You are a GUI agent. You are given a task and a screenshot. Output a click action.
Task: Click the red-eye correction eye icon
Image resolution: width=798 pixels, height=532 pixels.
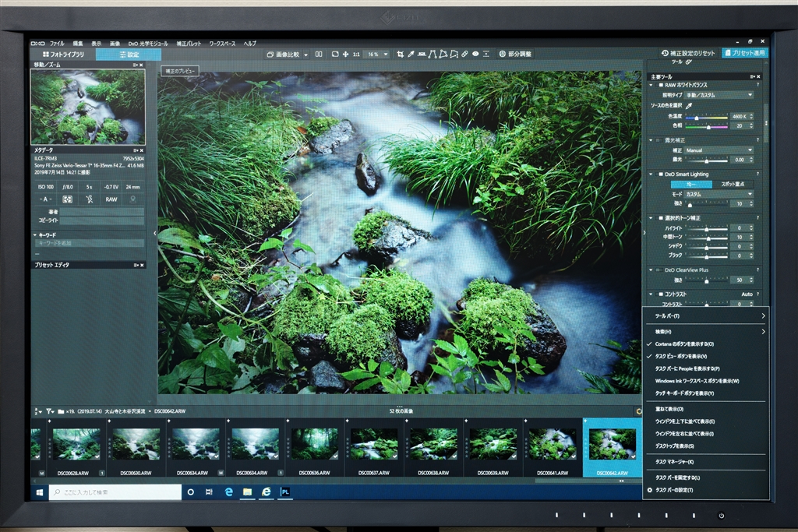[475, 55]
